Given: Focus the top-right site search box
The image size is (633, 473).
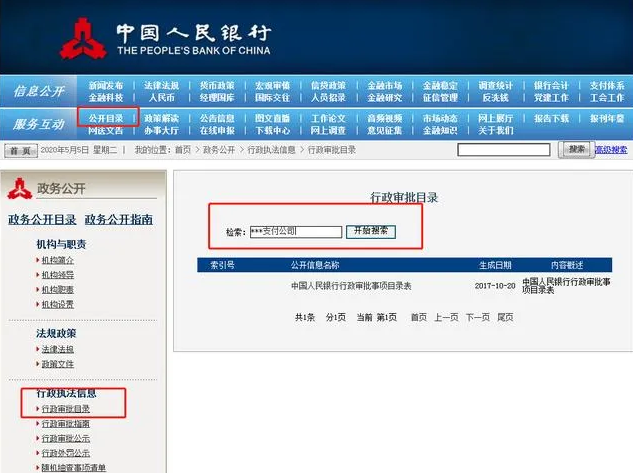Looking at the screenshot, I should coord(503,149).
